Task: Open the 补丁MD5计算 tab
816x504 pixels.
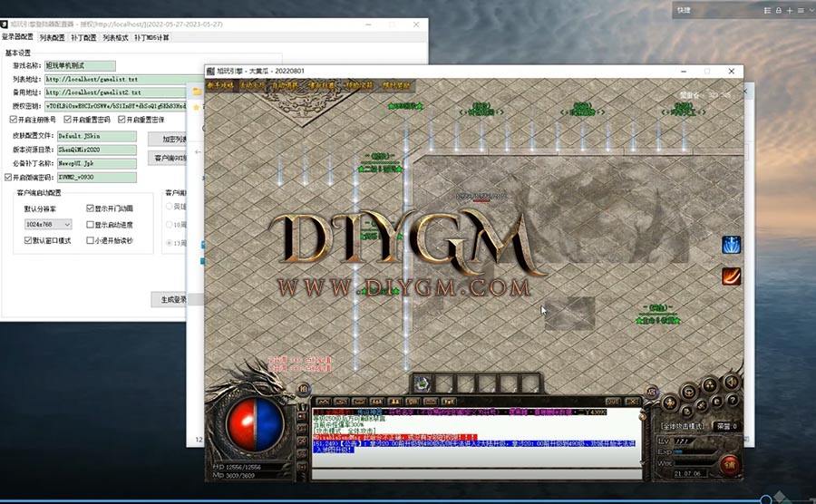Action: [x=151, y=37]
